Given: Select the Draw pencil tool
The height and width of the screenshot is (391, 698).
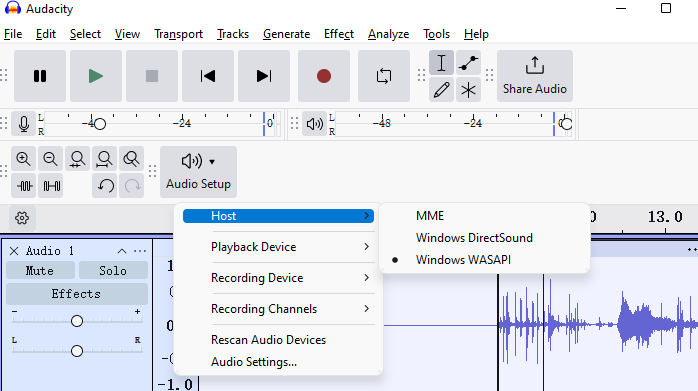Looking at the screenshot, I should point(441,90).
